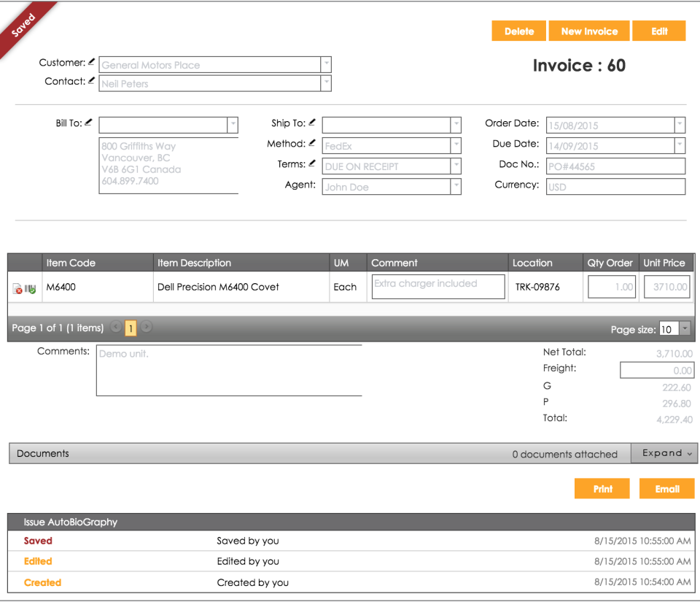Click the Edit button
The height and width of the screenshot is (602, 700).
(x=659, y=31)
